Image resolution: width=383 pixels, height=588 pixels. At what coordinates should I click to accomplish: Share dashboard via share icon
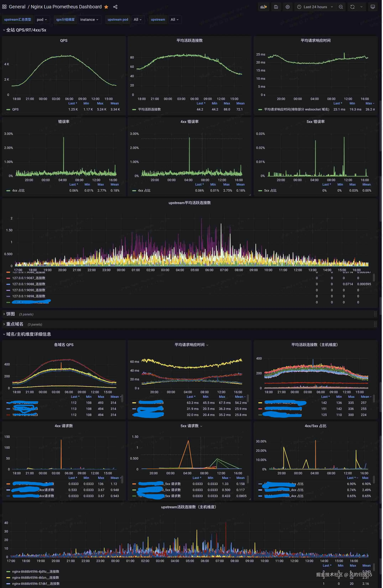(x=115, y=7)
